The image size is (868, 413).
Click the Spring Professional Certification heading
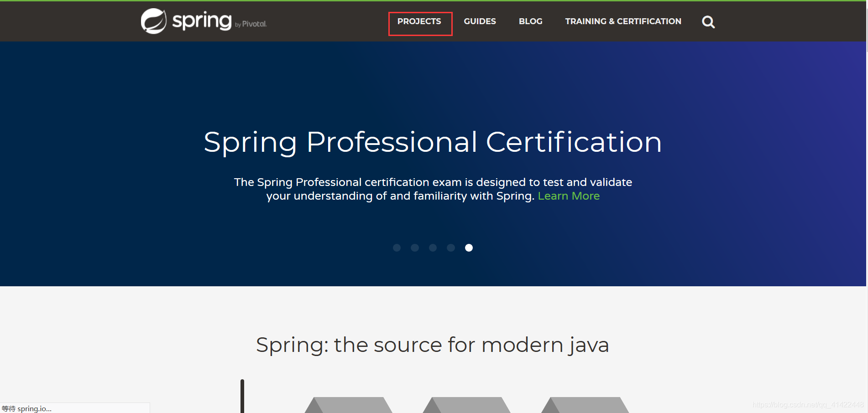[433, 142]
